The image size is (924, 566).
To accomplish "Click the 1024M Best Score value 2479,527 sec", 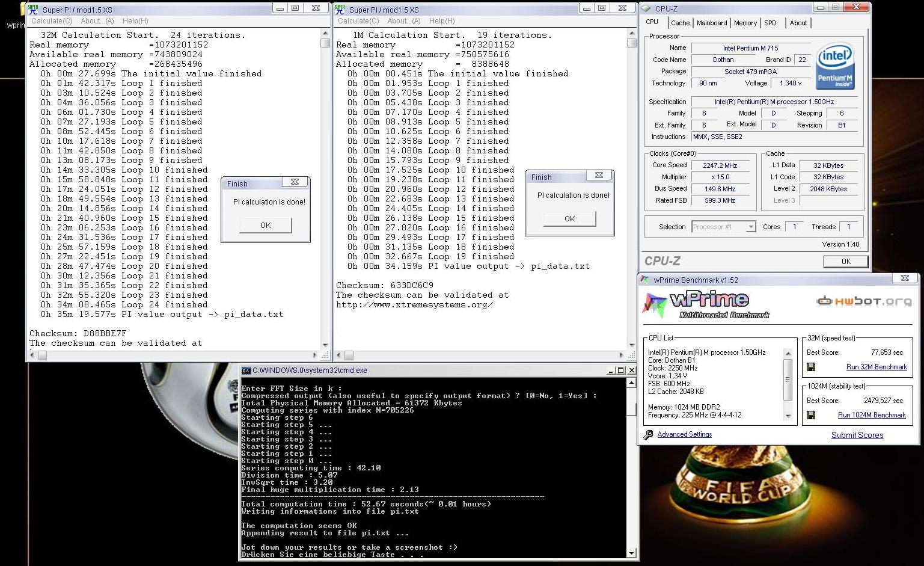I will (x=884, y=401).
